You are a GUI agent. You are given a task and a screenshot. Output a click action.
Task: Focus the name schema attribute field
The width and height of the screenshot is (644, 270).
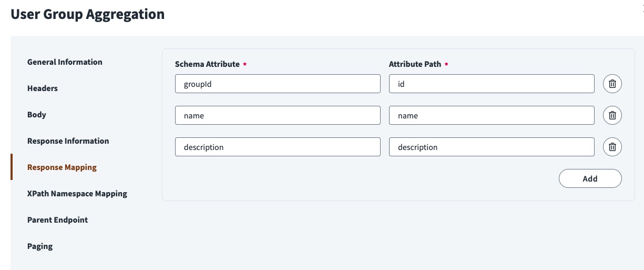(x=278, y=115)
